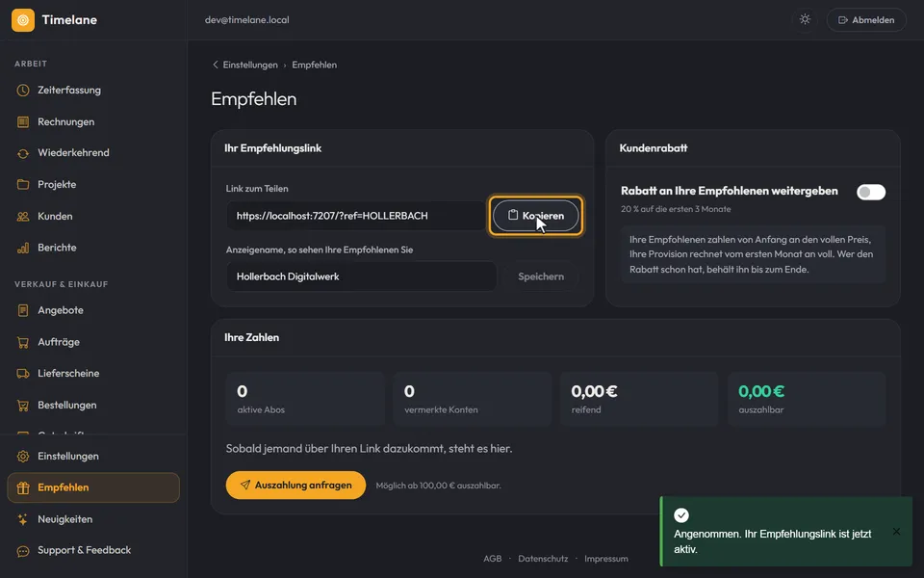Click the Auszahlung anfragen button
Screen dimensions: 924x578
coord(295,486)
